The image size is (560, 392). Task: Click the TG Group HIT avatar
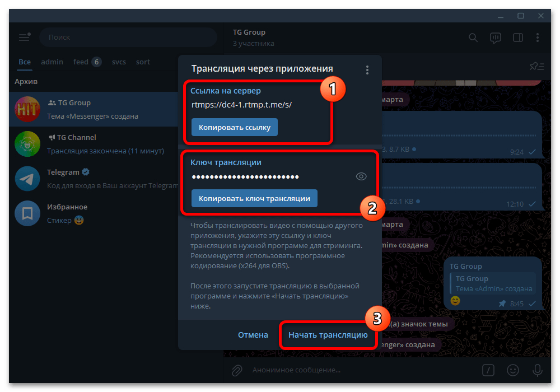pyautogui.click(x=27, y=109)
